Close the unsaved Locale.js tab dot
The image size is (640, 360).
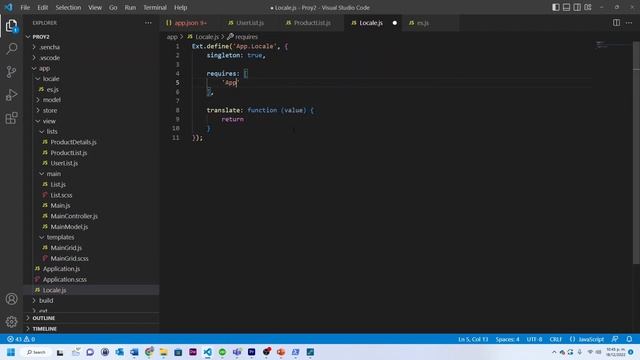(x=395, y=23)
